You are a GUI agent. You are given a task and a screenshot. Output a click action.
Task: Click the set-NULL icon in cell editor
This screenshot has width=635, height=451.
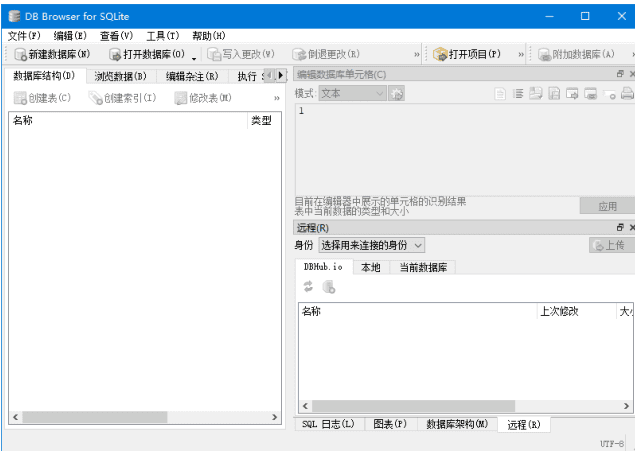[609, 95]
